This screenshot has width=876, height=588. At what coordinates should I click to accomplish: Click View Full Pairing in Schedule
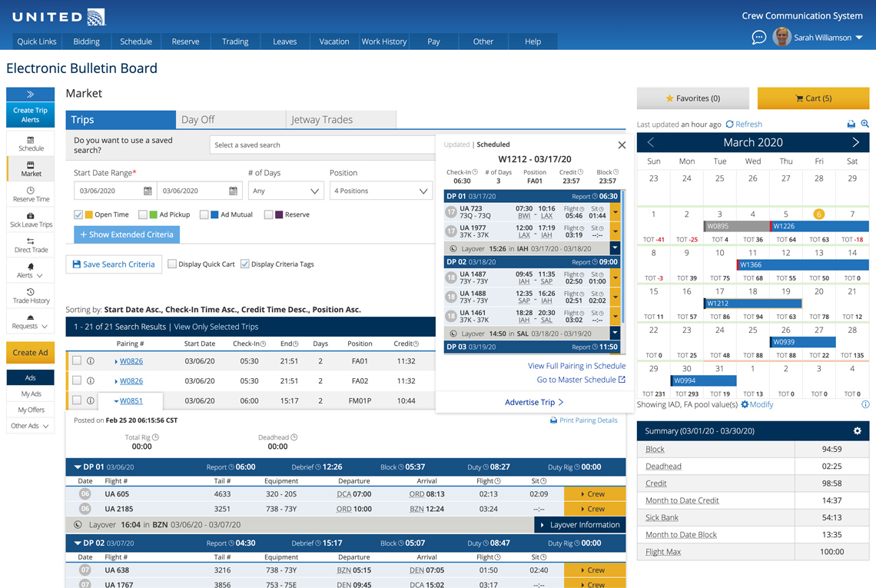[x=576, y=366]
